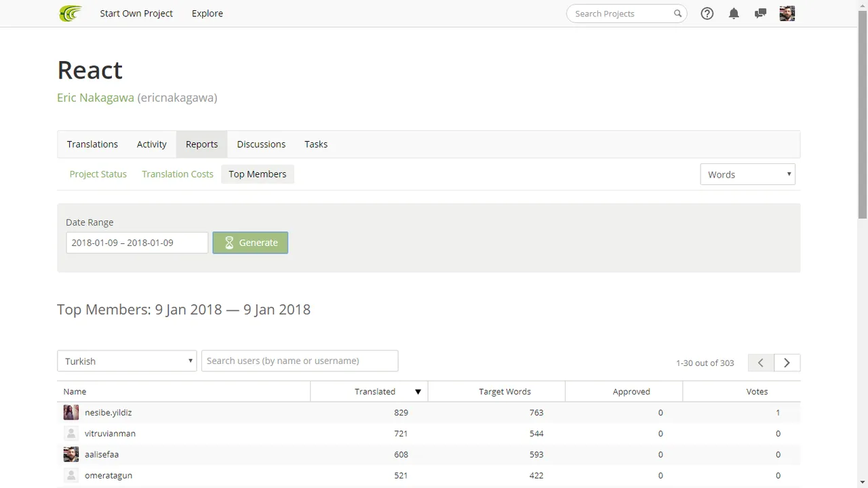Switch to the Translations tab
The image size is (868, 488).
pos(92,144)
